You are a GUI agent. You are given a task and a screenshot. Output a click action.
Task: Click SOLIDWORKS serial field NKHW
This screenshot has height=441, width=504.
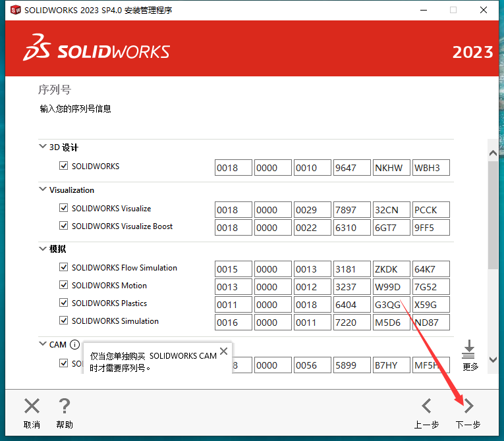(x=391, y=168)
